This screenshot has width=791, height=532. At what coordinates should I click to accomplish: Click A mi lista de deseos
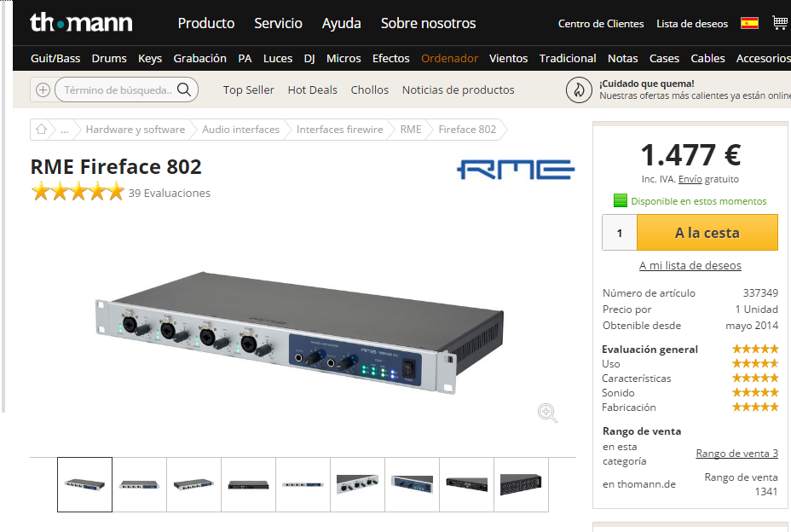pos(690,265)
